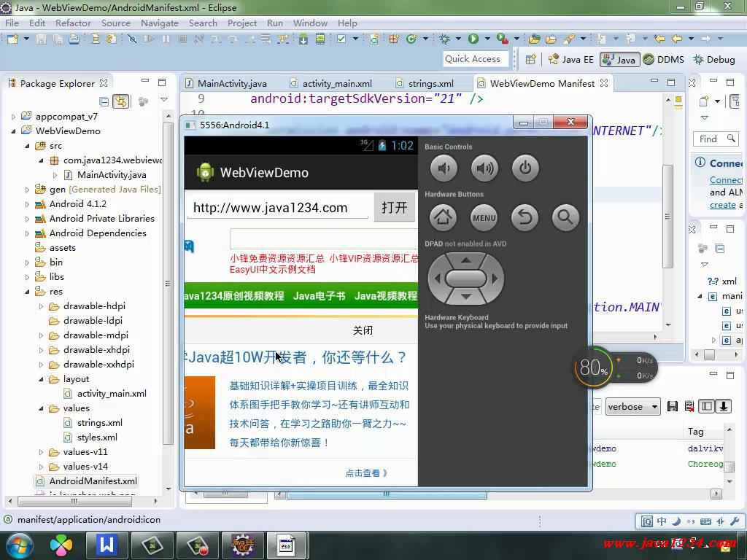The height and width of the screenshot is (560, 747).
Task: Click the URL field showing http://www.java1234.com
Action: pos(277,208)
